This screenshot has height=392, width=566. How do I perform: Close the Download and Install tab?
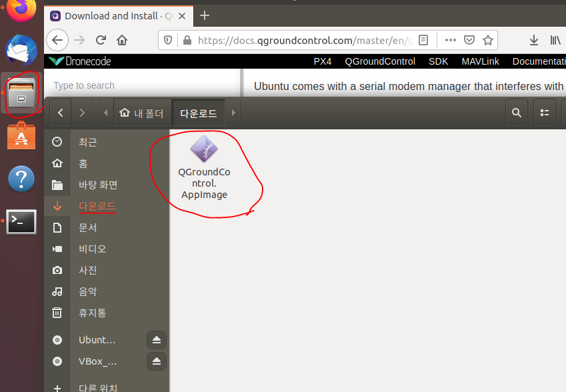(x=182, y=16)
